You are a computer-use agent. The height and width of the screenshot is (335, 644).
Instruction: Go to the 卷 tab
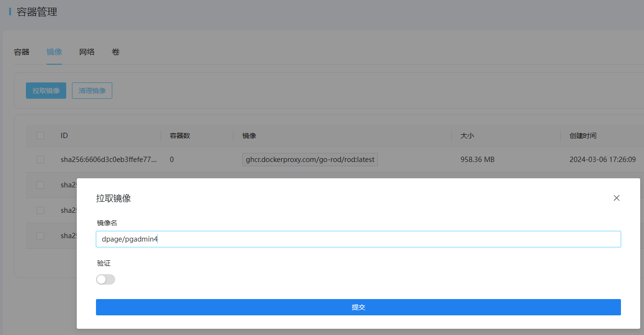(116, 52)
